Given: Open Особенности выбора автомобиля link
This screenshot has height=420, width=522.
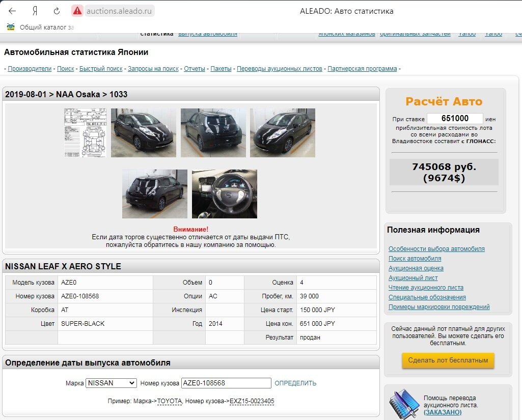Looking at the screenshot, I should click(x=436, y=249).
